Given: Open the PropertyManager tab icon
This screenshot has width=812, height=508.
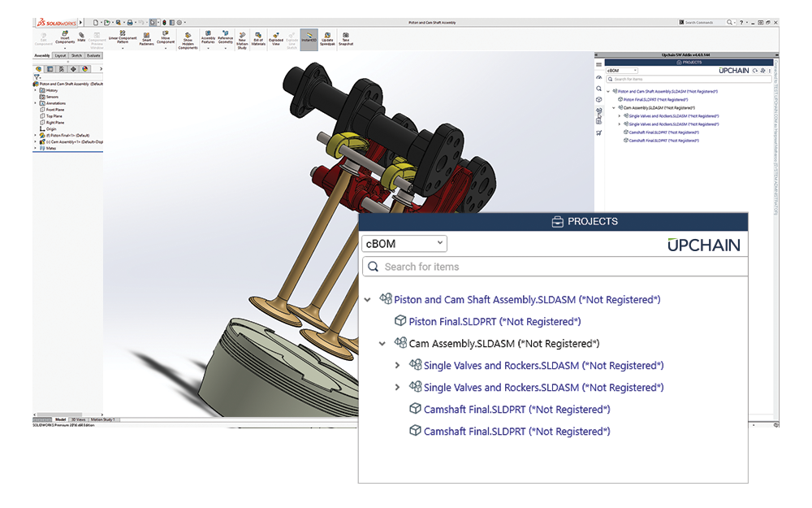Looking at the screenshot, I should click(50, 68).
